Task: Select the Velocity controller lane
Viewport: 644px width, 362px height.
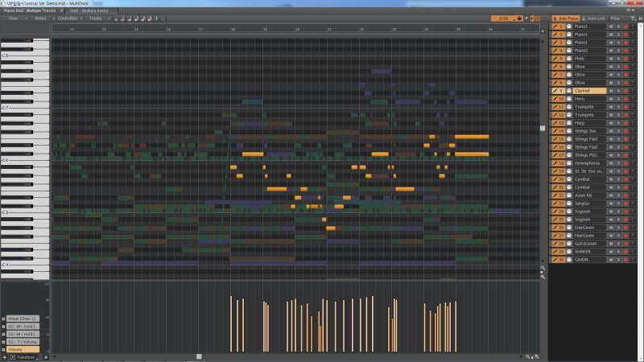Action: pos(23,350)
